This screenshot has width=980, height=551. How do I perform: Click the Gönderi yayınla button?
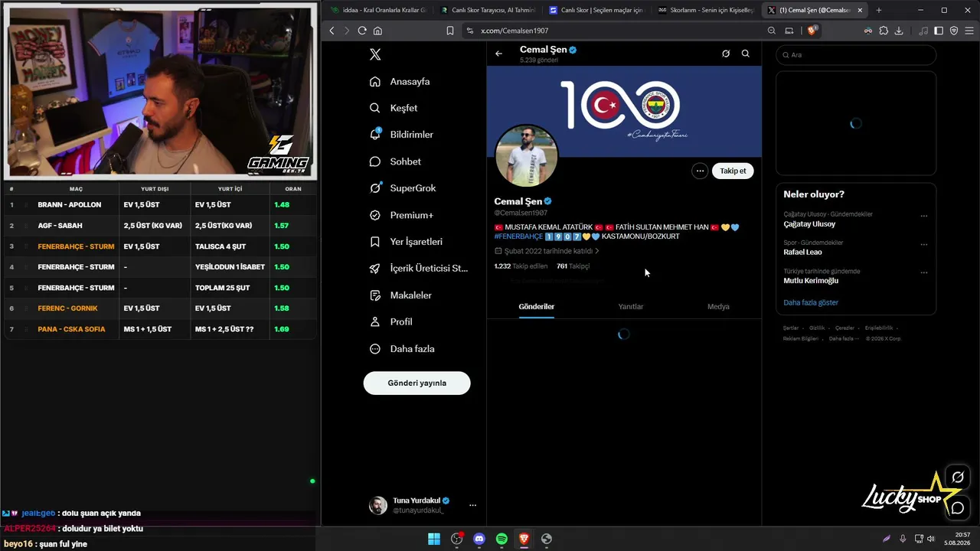pos(416,383)
